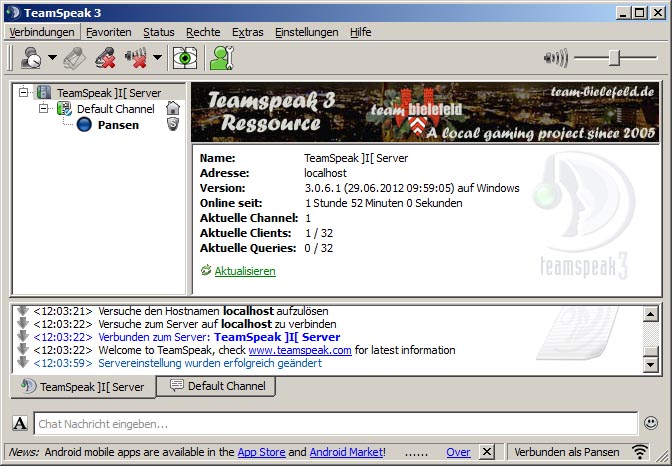Open the Extras menu
672x466 pixels.
pyautogui.click(x=248, y=32)
